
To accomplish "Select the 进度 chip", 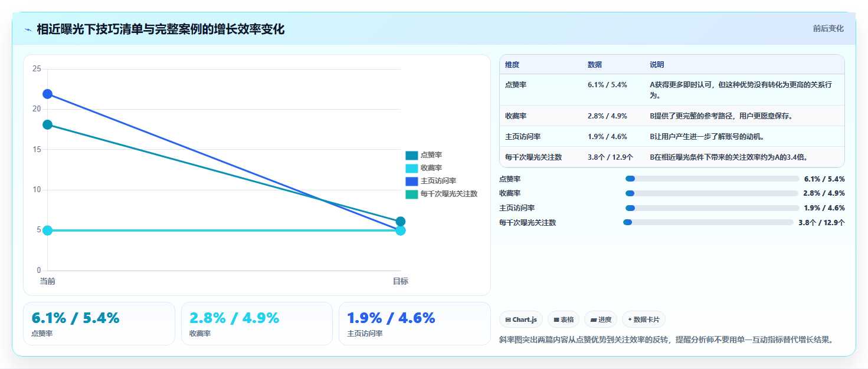I will click(601, 319).
